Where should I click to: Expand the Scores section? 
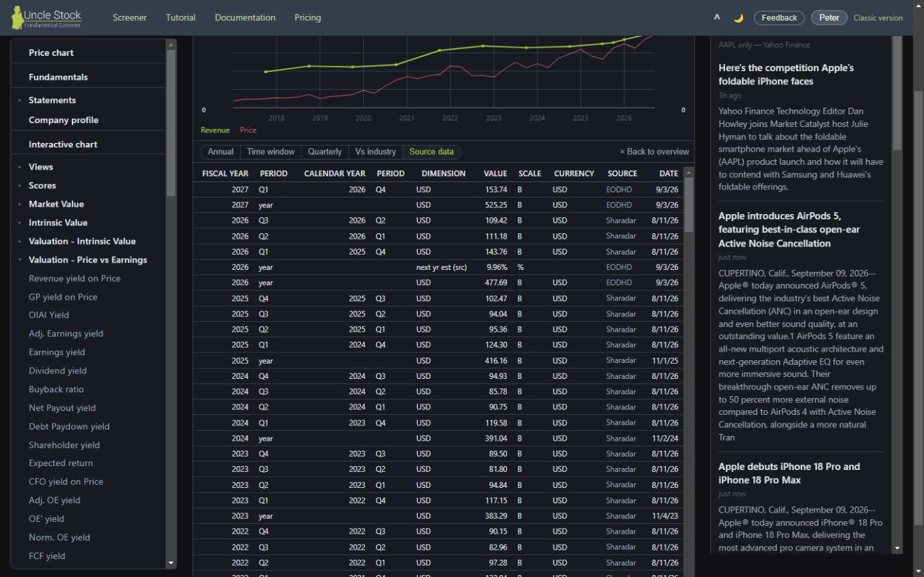coord(42,185)
